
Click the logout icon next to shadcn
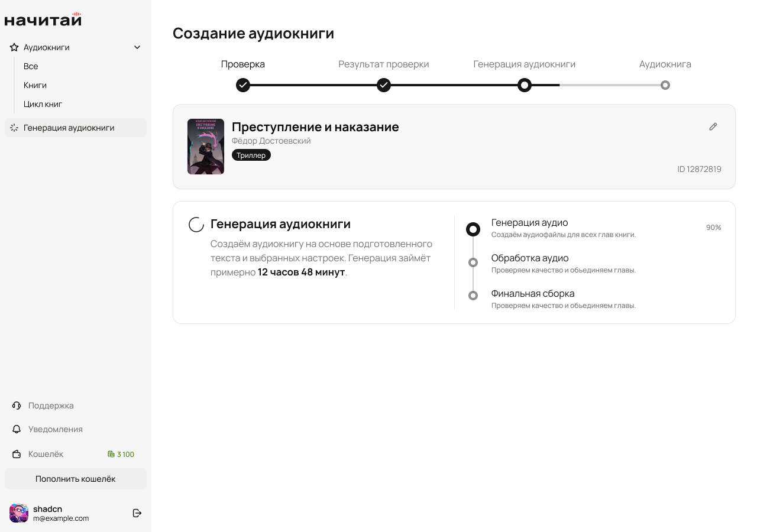pyautogui.click(x=137, y=513)
